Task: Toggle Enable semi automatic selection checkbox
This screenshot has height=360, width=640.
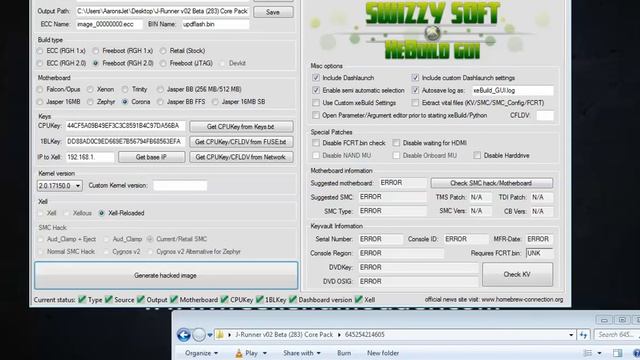Action: (x=316, y=90)
